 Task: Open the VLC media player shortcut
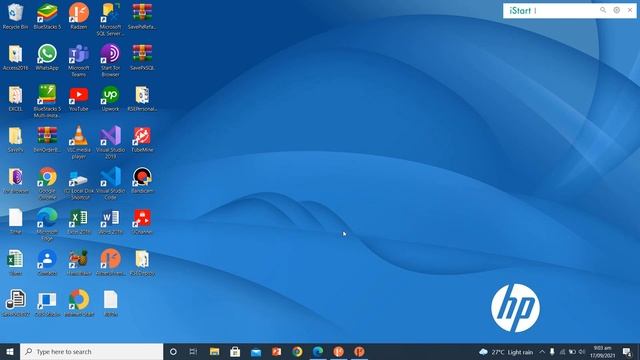pos(79,142)
